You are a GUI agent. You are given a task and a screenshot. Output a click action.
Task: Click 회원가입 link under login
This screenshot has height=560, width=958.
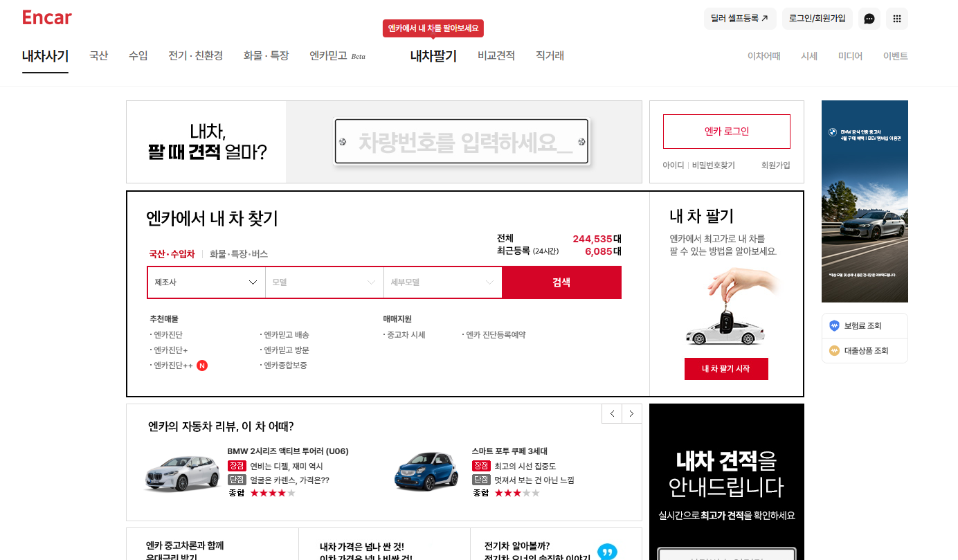coord(776,165)
